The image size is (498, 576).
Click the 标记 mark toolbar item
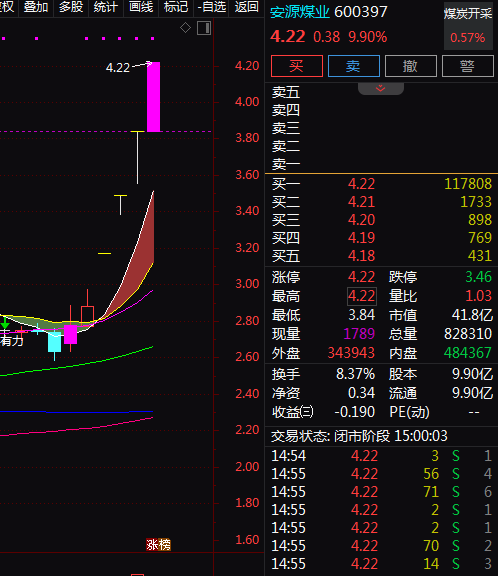pyautogui.click(x=176, y=7)
